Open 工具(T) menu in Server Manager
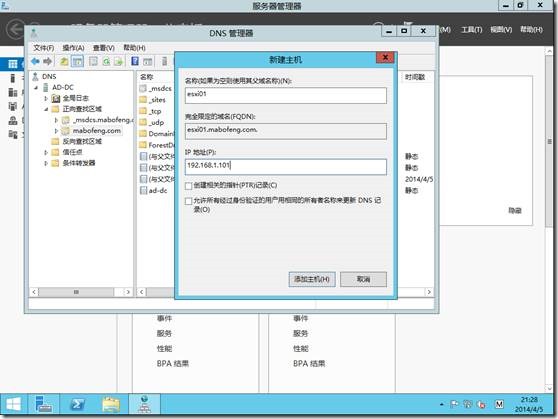This screenshot has width=558, height=419. coord(472,30)
